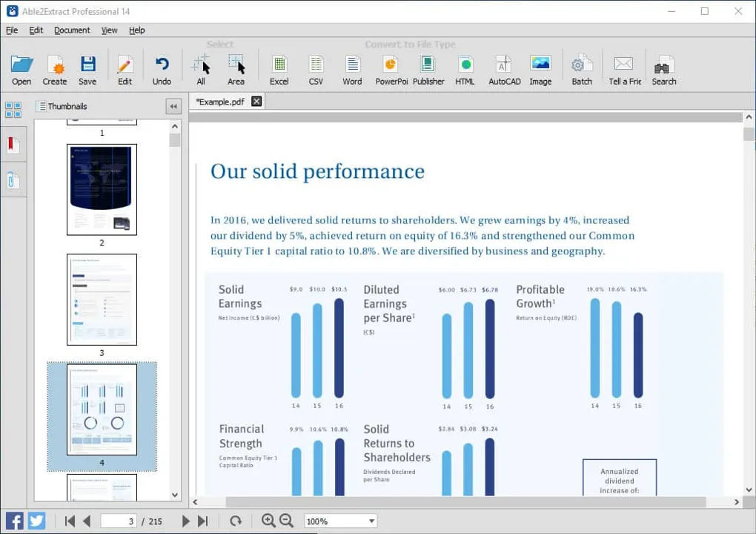Open the Batch conversion tool

coord(582,70)
